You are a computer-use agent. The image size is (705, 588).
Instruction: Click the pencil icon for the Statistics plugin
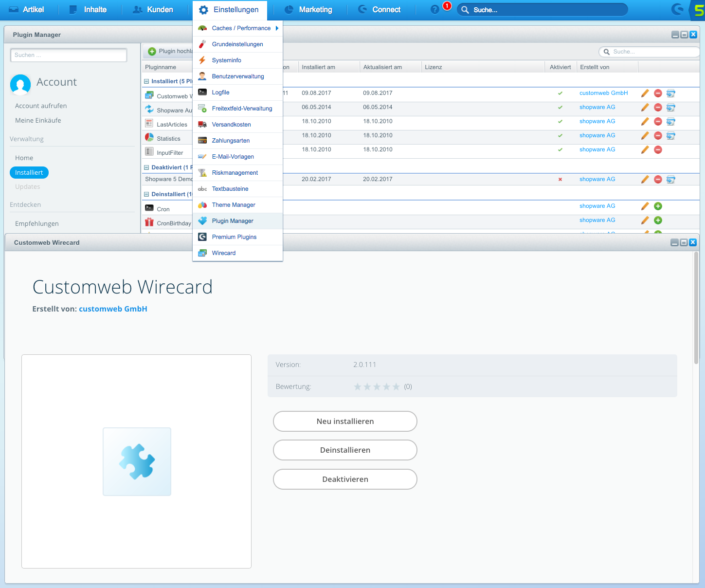(645, 136)
